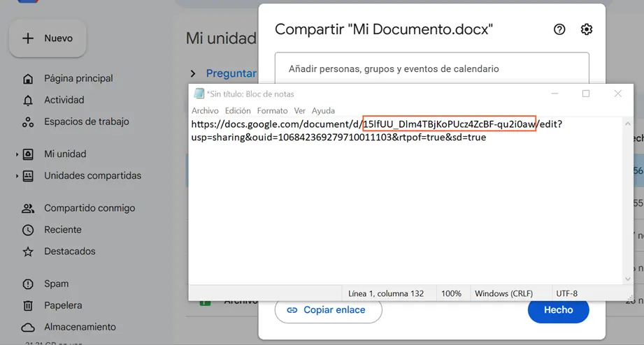Select Mi unidad in the sidebar

point(65,154)
